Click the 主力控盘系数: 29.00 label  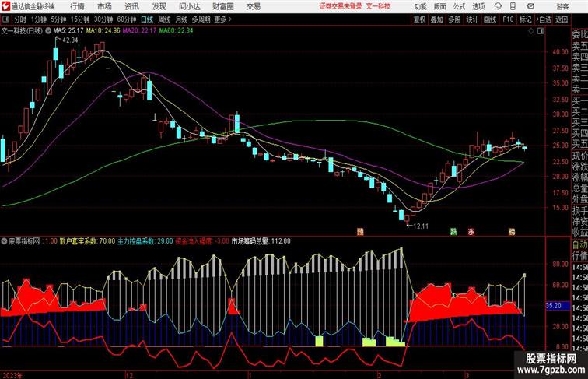145,241
